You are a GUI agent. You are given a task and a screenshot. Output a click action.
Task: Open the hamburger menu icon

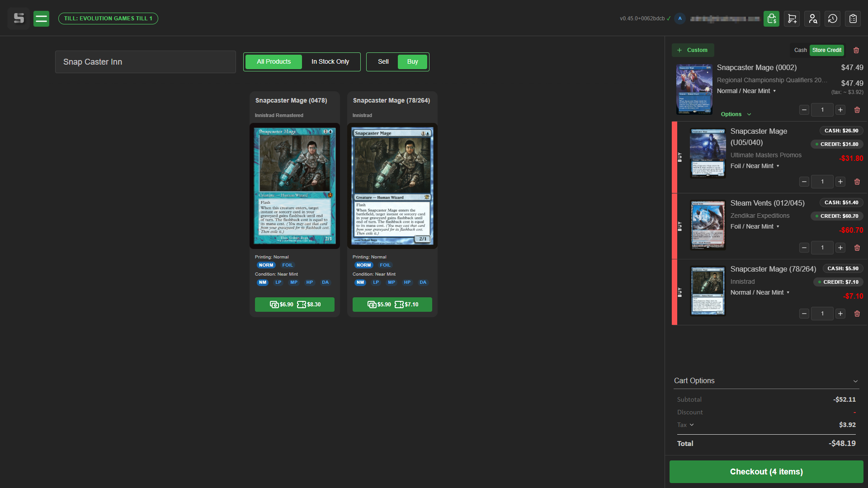[x=41, y=19]
